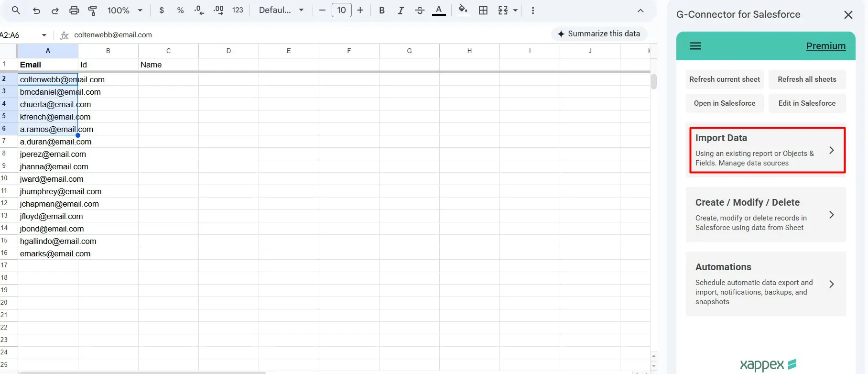Click Summarize this data button
This screenshot has height=374, width=868.
point(599,33)
